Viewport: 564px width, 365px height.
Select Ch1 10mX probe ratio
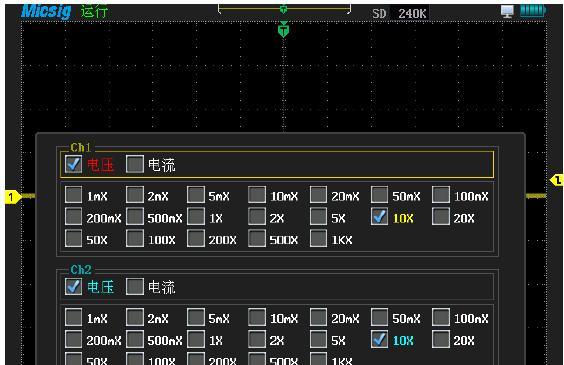point(257,195)
